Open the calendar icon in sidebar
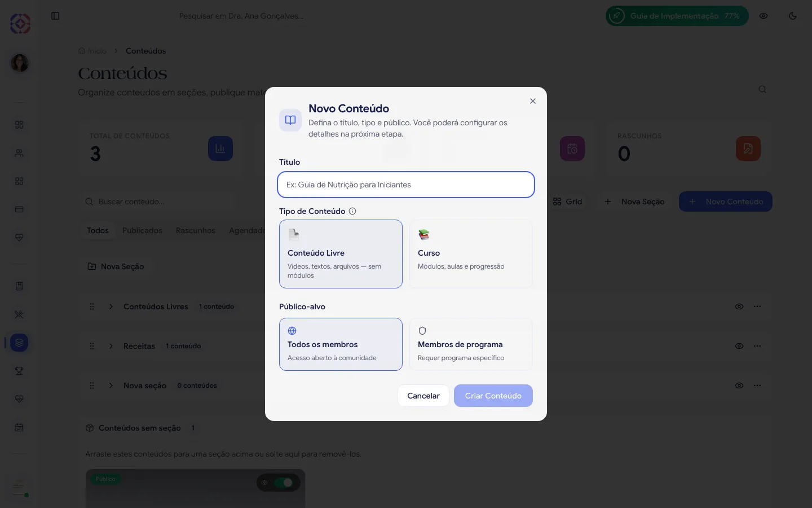This screenshot has width=812, height=508. [x=19, y=427]
